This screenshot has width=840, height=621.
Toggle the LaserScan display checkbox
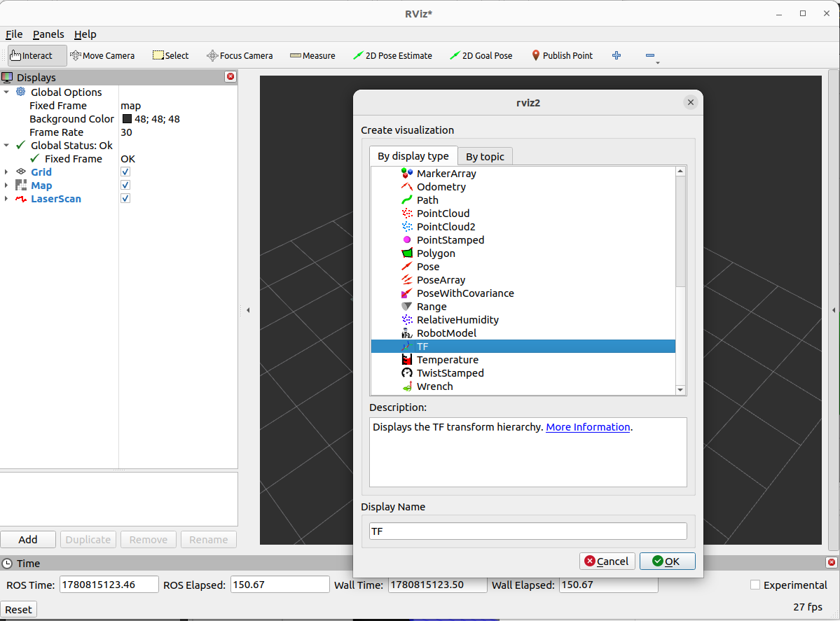125,199
